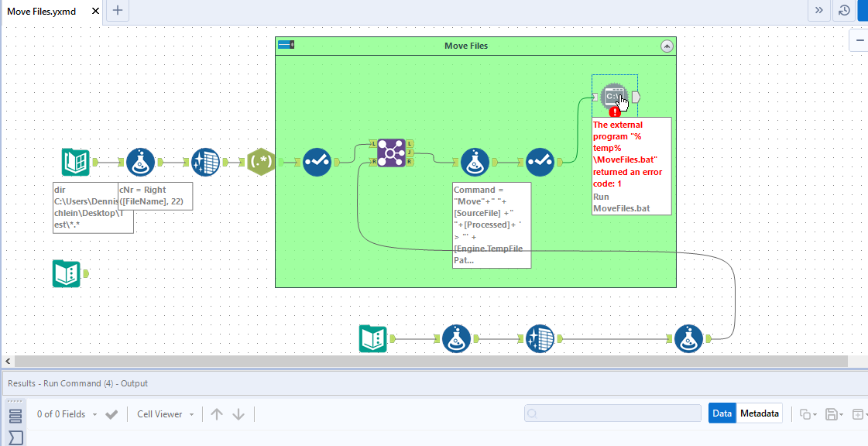The height and width of the screenshot is (446, 868).
Task: Click the Data button in the results pane
Action: pos(722,413)
